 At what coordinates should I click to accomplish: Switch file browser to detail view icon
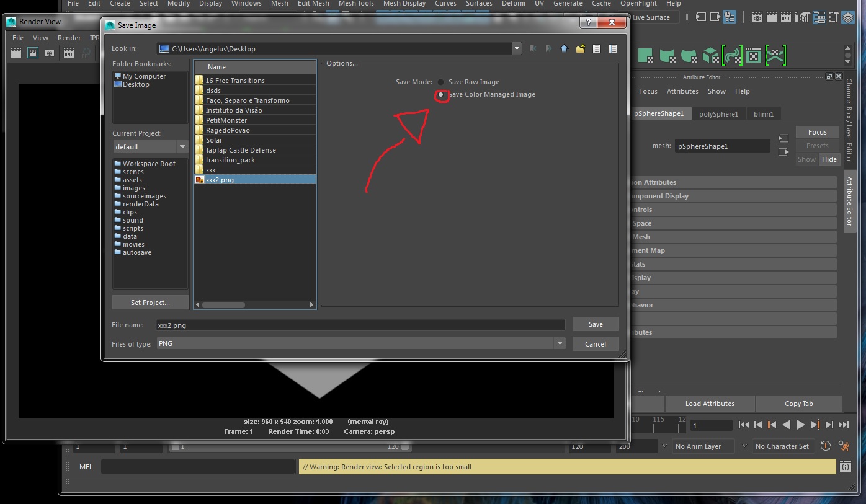click(613, 49)
